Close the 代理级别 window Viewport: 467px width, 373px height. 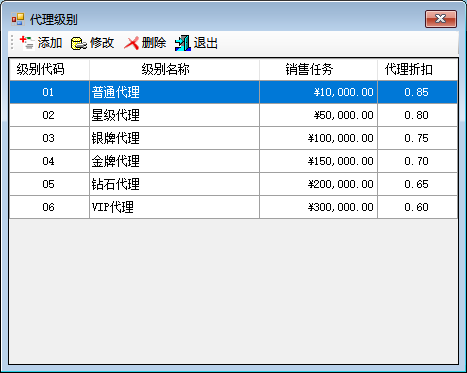(441, 19)
